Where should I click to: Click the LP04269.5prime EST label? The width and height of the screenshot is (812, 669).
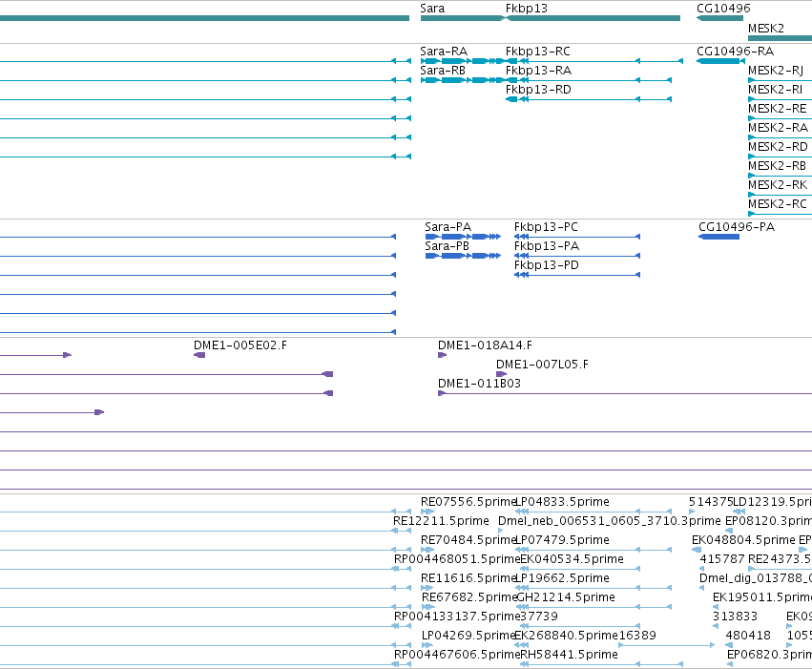point(468,636)
